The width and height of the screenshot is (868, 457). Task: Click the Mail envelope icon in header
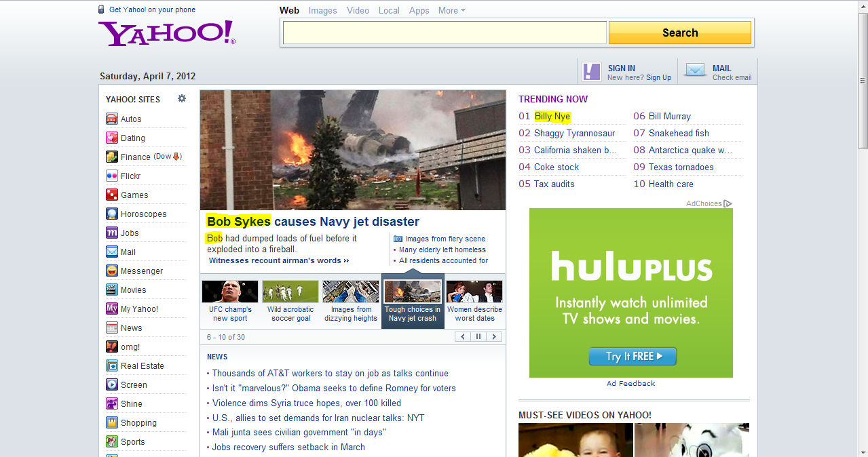(x=696, y=71)
